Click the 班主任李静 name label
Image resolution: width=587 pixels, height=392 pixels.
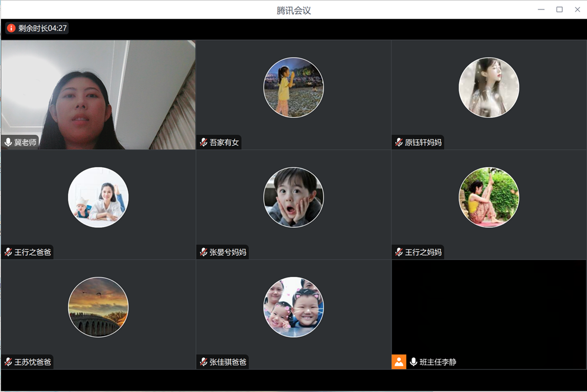(438, 361)
